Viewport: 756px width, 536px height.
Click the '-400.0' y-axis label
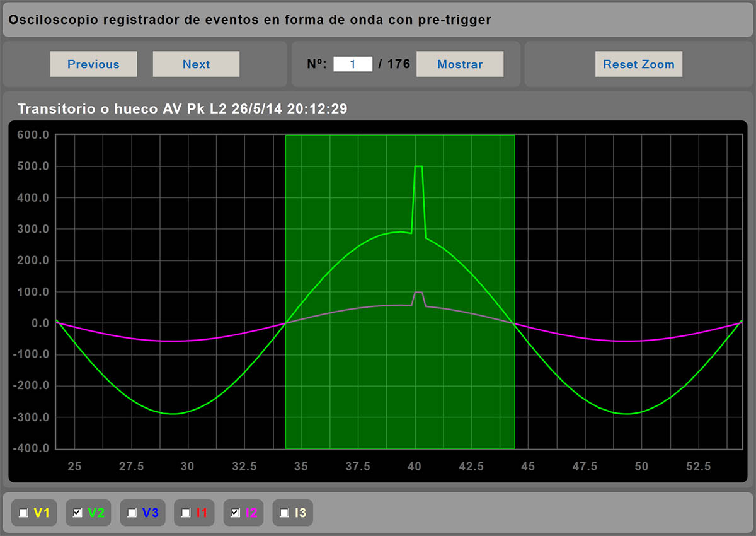pos(31,448)
